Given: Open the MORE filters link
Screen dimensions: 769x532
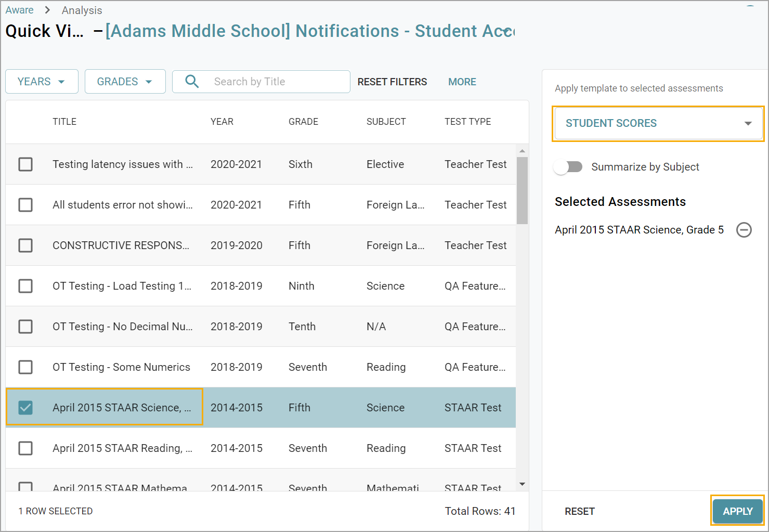Looking at the screenshot, I should pos(462,82).
